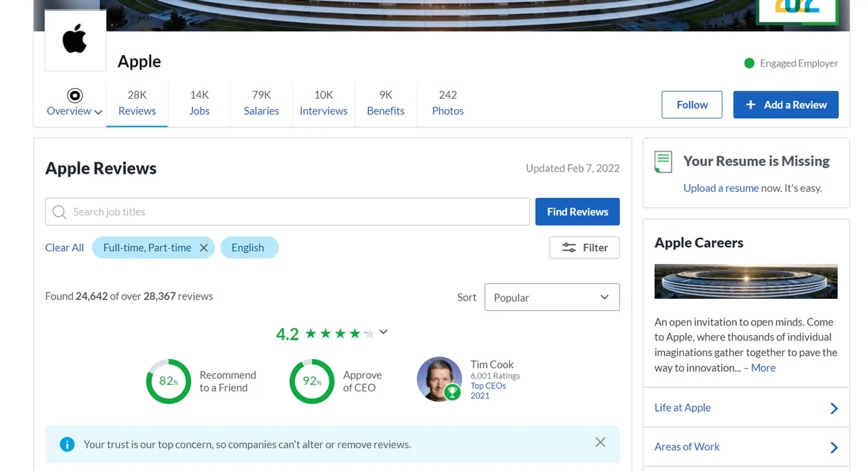Viewport: 868px width, 471px height.
Task: Click the resume document icon
Action: (663, 162)
